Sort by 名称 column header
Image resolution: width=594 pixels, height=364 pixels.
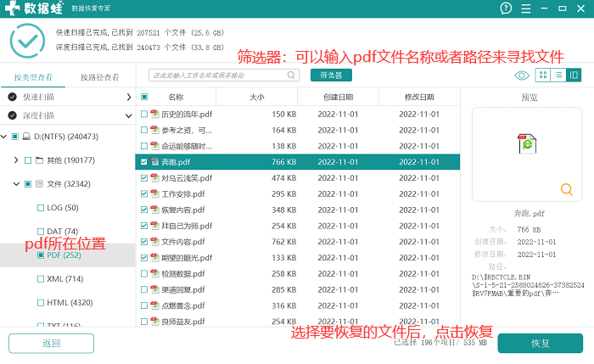[176, 97]
